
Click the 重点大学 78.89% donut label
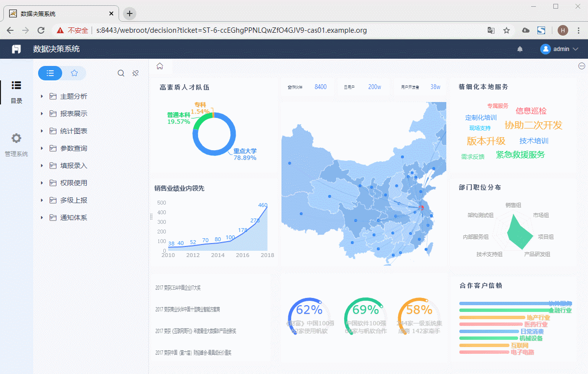[x=245, y=154]
